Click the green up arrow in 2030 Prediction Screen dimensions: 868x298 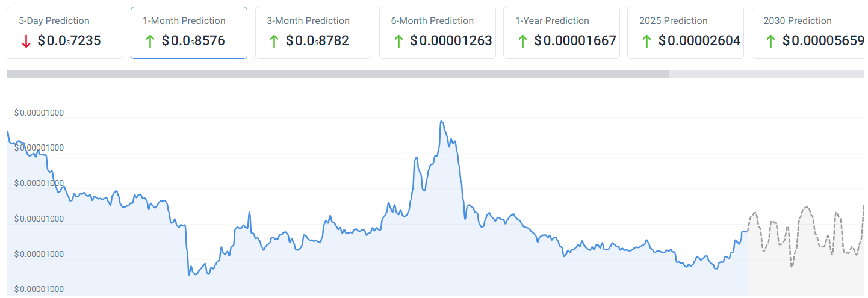pos(770,42)
